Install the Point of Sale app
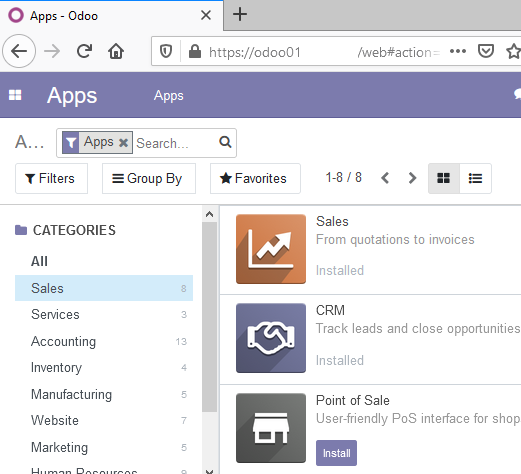The width and height of the screenshot is (521, 474). pyautogui.click(x=336, y=453)
